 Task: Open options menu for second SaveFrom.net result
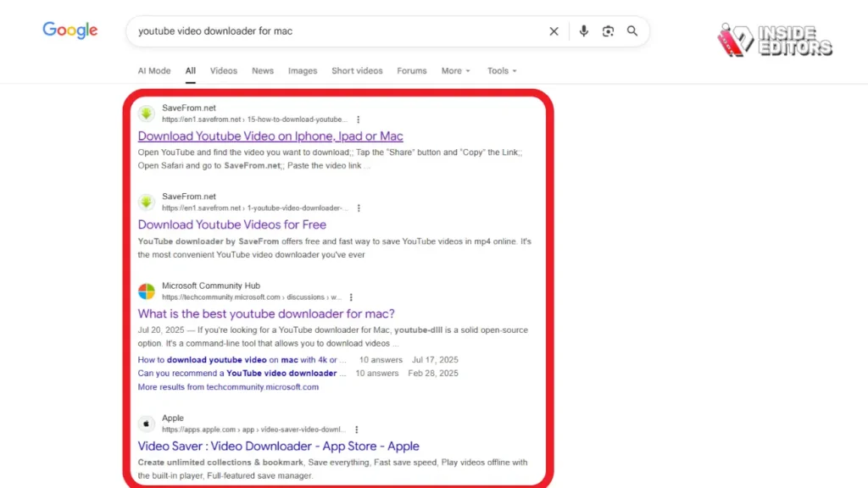(359, 208)
